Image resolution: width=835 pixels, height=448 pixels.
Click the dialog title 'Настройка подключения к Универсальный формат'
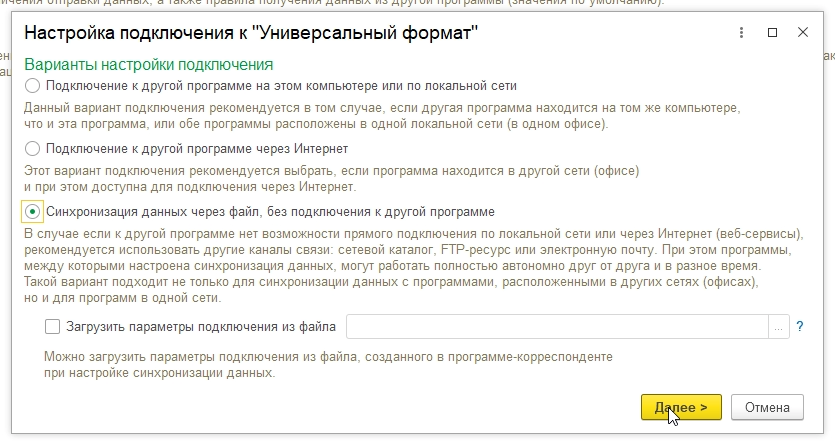[x=251, y=34]
